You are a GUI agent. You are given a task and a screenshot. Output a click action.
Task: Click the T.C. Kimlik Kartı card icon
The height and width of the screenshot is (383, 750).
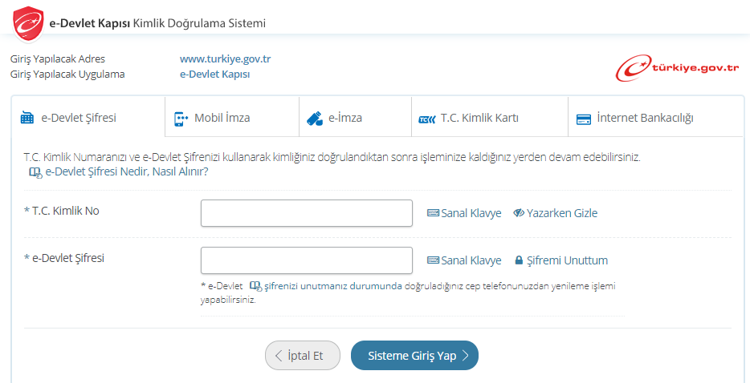tap(427, 119)
